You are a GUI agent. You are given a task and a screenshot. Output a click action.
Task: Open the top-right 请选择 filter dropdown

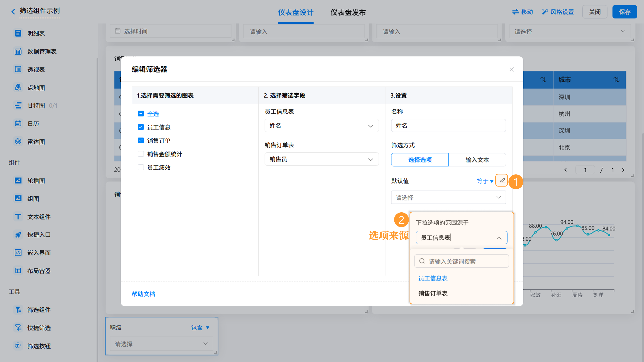click(x=570, y=31)
